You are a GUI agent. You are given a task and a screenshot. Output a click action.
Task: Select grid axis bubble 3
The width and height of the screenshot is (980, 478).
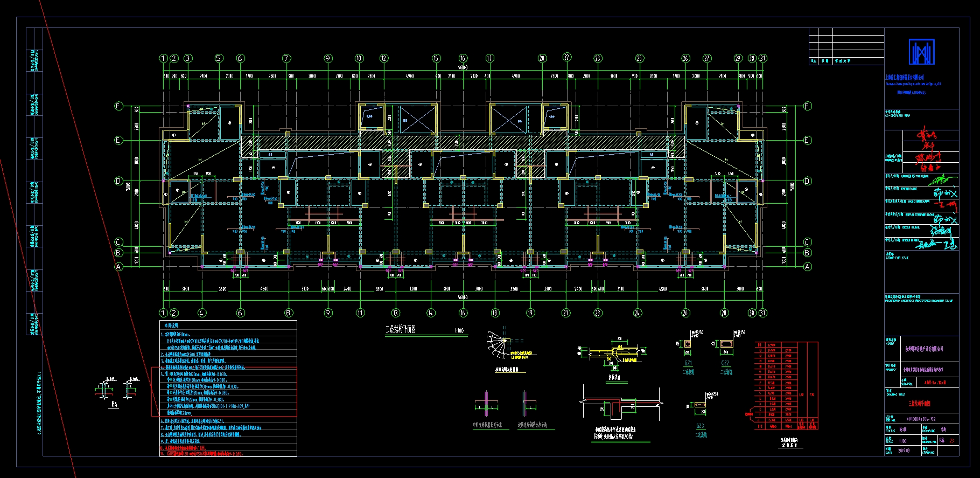[x=188, y=58]
